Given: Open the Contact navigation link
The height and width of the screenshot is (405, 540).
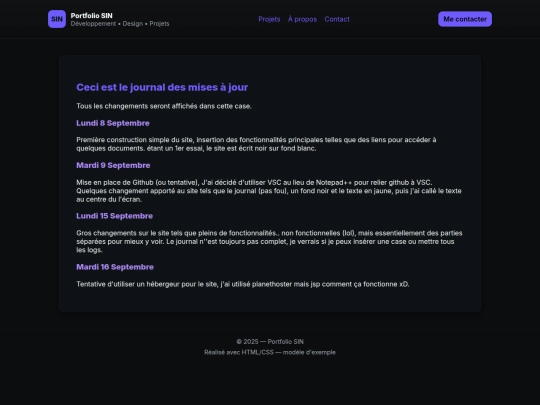Looking at the screenshot, I should pyautogui.click(x=337, y=19).
